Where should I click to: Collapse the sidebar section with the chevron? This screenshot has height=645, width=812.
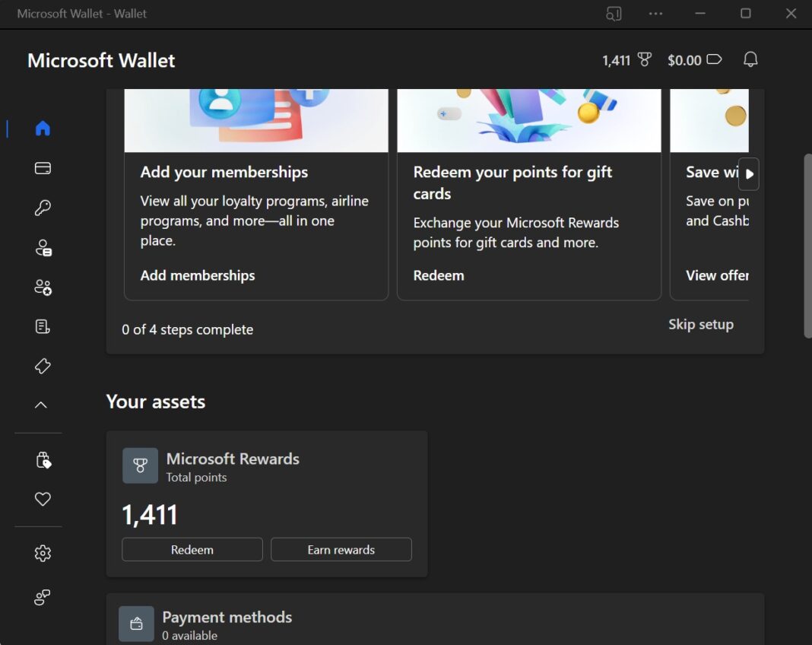click(x=43, y=404)
